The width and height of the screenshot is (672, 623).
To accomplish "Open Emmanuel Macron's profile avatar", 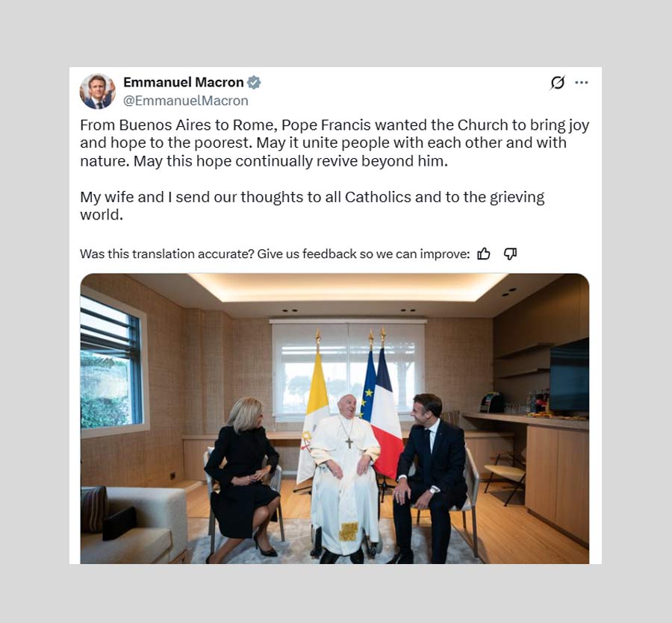I will [x=98, y=91].
